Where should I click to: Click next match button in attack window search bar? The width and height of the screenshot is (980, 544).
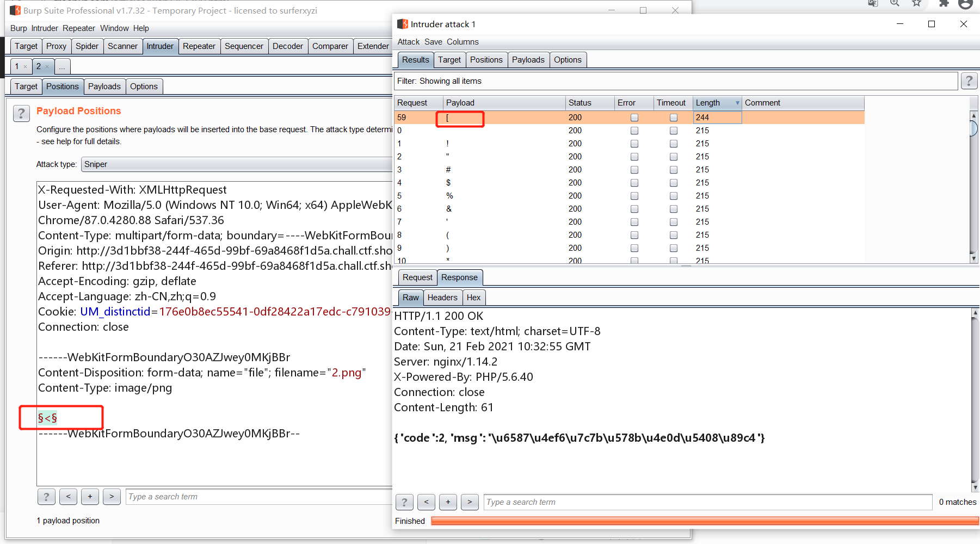click(x=470, y=502)
